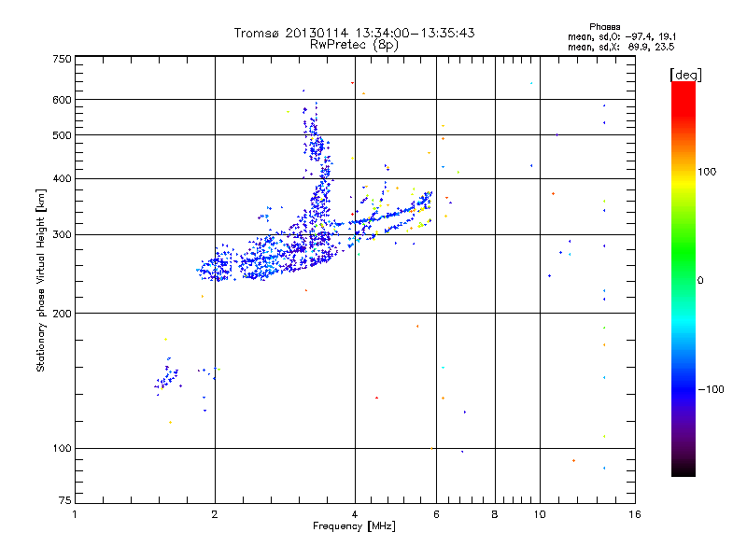Click the plot title 'Tromsø 20130114 13:34:00-13:35:43'

pos(354,33)
